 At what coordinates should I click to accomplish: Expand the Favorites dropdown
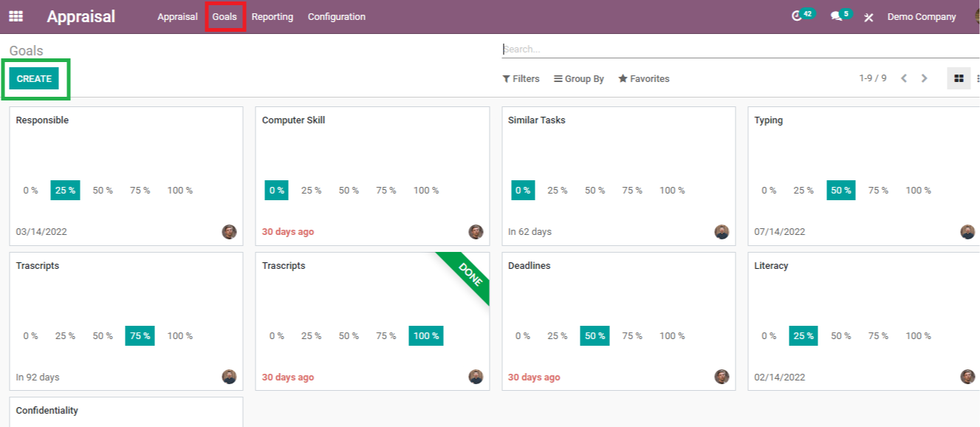point(644,79)
